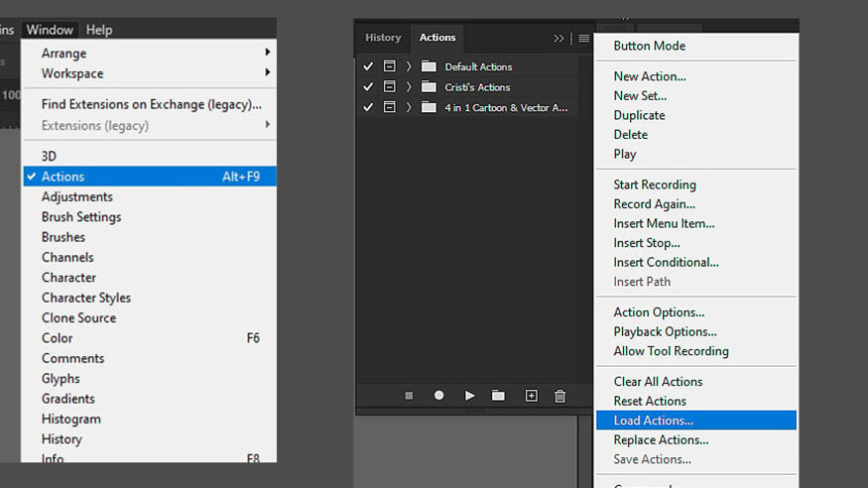Expand the Default Actions folder chevron
Screen dimensions: 868x488
(x=409, y=66)
